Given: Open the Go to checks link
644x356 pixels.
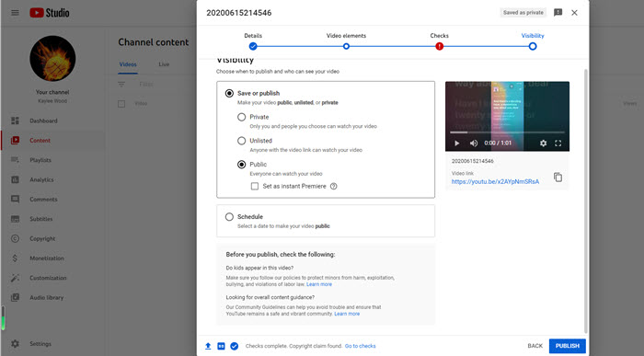Looking at the screenshot, I should [x=361, y=346].
